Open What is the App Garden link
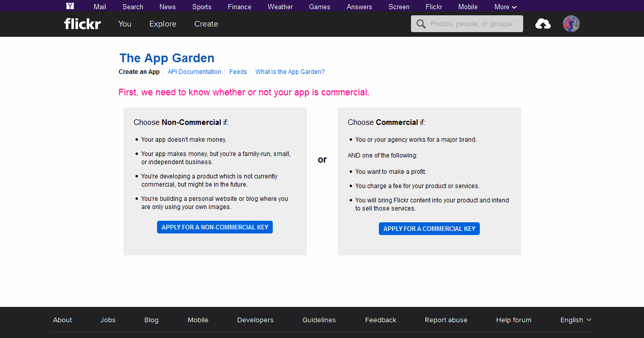The width and height of the screenshot is (644, 338). point(290,72)
